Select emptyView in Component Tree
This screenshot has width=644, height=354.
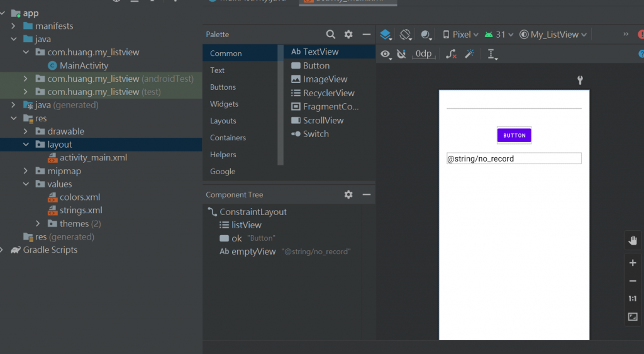point(285,252)
